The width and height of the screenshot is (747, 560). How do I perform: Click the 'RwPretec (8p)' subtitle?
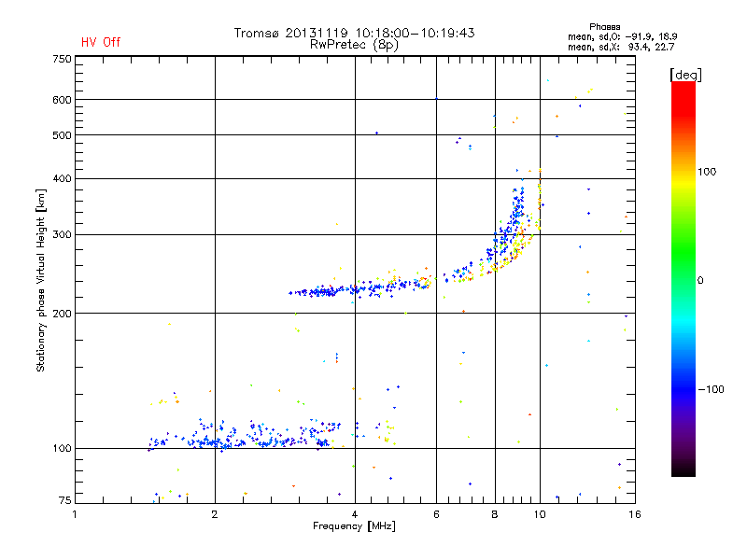point(354,45)
